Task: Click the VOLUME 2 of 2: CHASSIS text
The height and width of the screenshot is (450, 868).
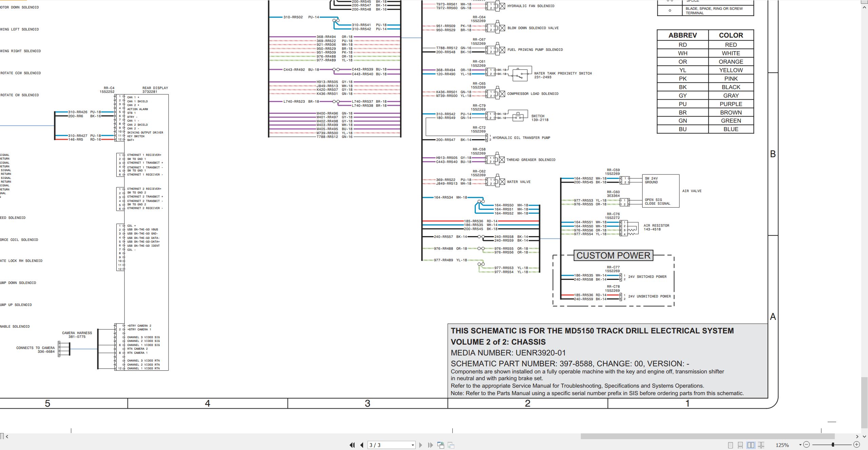Action: tap(498, 342)
